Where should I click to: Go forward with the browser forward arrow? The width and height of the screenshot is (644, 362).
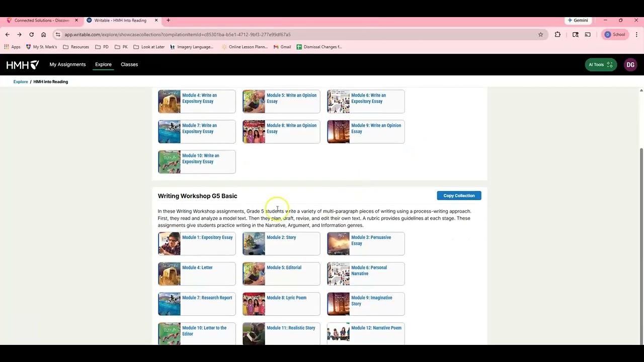[x=19, y=35]
